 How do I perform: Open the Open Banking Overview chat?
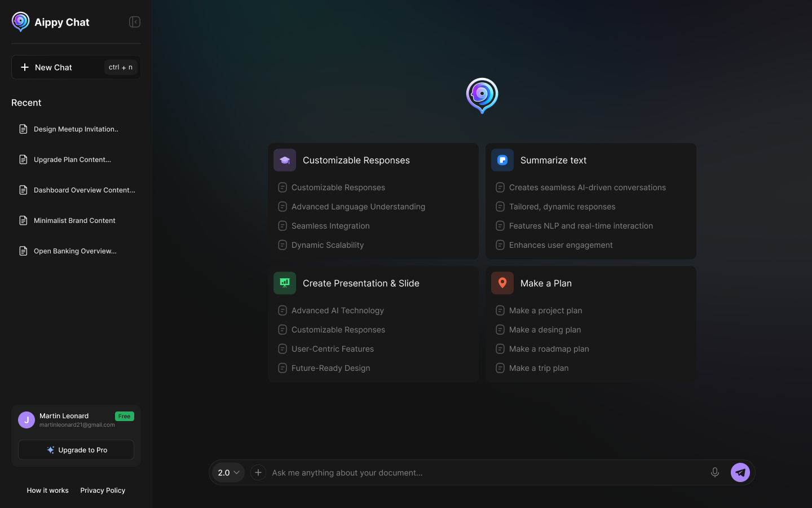(x=76, y=251)
